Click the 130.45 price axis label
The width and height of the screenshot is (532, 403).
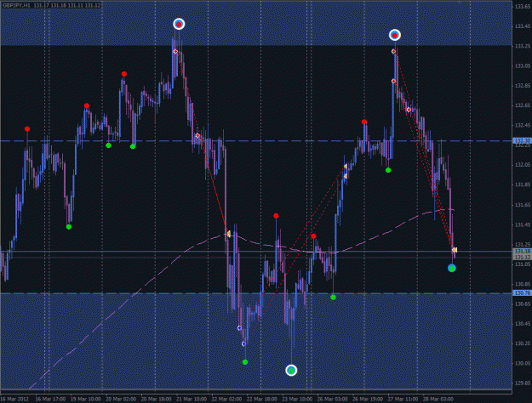(x=523, y=324)
